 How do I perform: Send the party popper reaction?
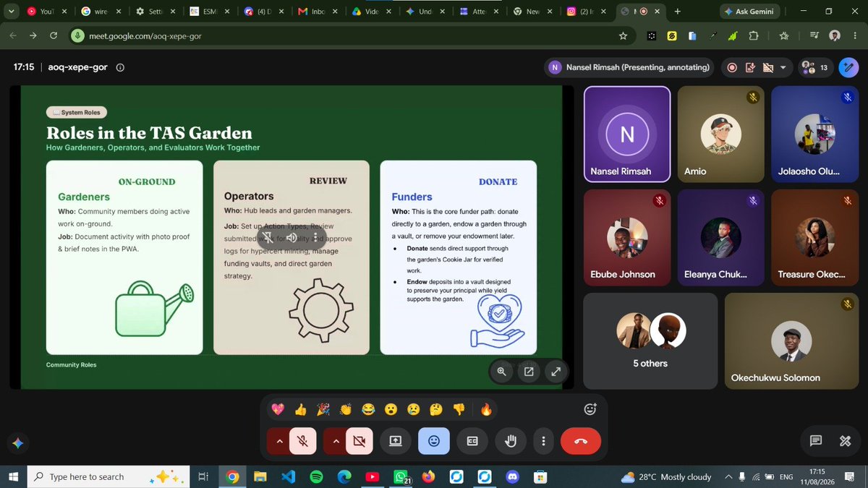click(x=323, y=410)
